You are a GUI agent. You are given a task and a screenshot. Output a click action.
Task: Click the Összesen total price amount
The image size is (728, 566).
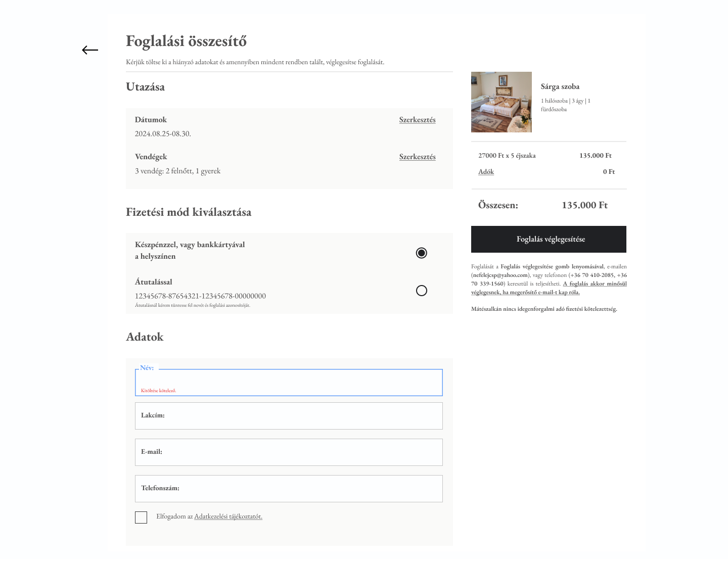(x=584, y=205)
